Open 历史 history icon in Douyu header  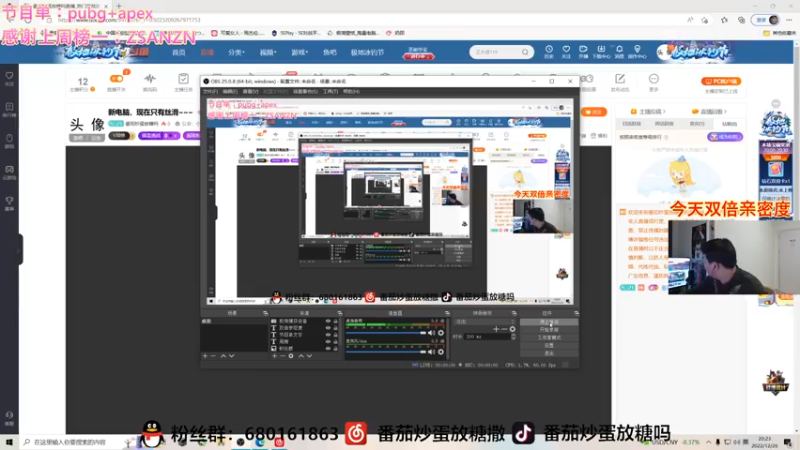tap(548, 51)
